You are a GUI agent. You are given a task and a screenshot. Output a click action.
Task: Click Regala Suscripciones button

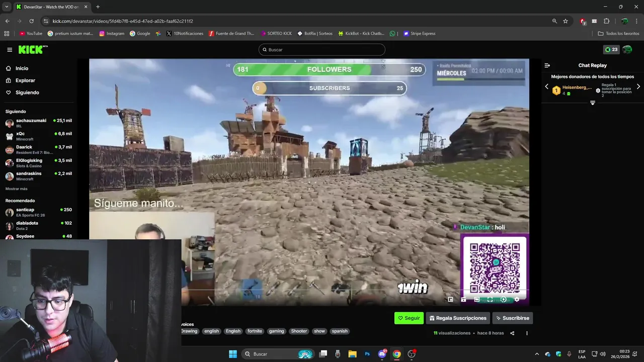[x=458, y=318]
